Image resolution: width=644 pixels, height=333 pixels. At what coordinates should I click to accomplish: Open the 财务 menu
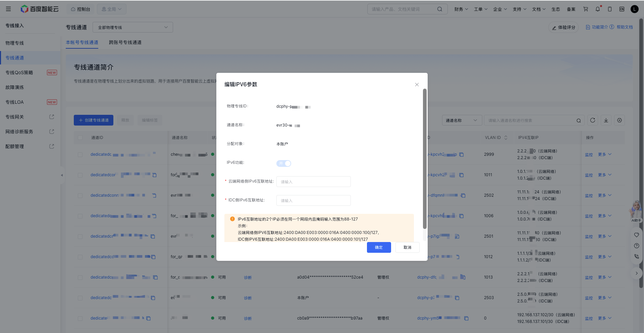pos(461,9)
